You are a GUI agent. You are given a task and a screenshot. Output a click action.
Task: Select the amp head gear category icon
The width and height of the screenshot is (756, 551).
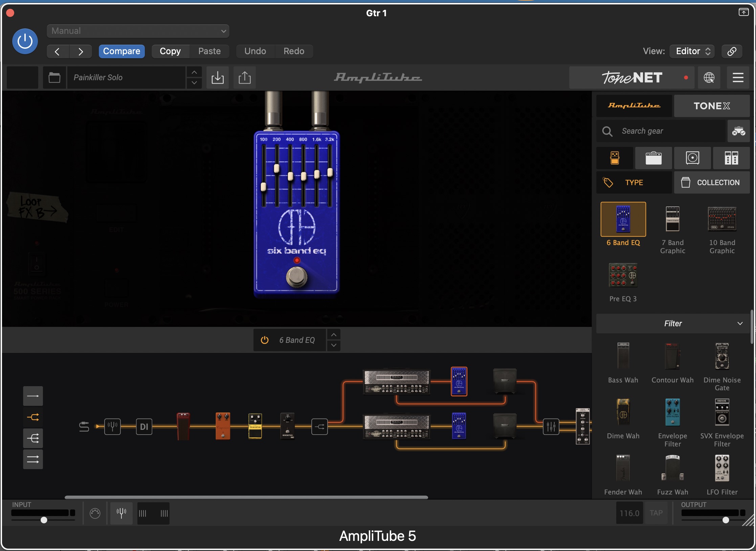point(653,158)
